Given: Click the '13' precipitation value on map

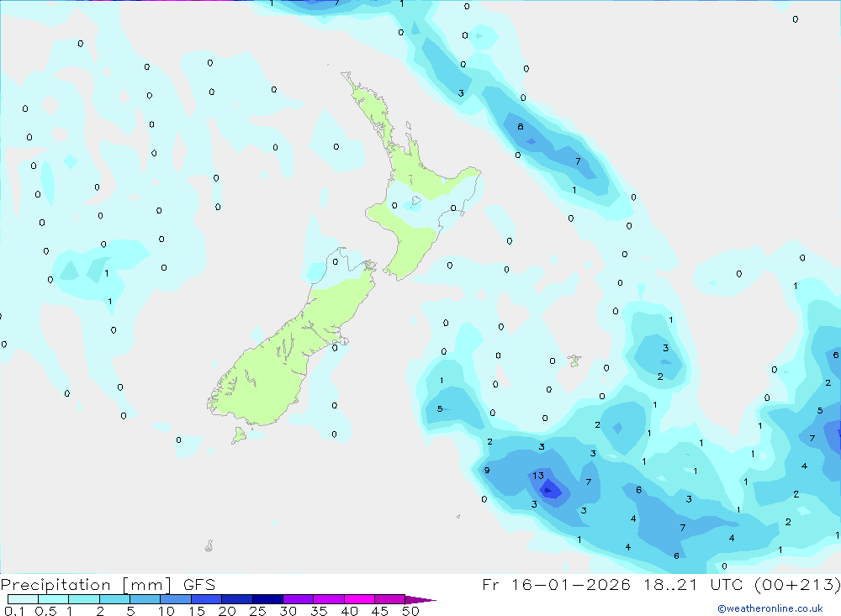Looking at the screenshot, I should 538,476.
